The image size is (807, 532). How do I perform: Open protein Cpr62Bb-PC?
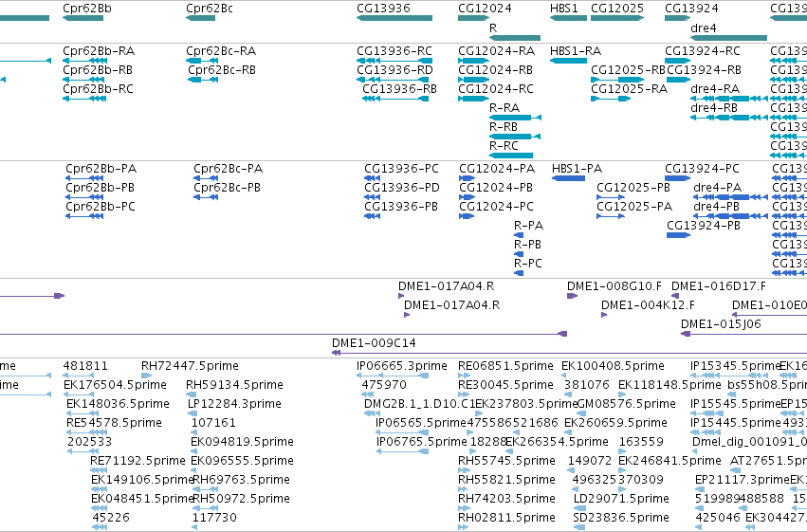(x=101, y=207)
